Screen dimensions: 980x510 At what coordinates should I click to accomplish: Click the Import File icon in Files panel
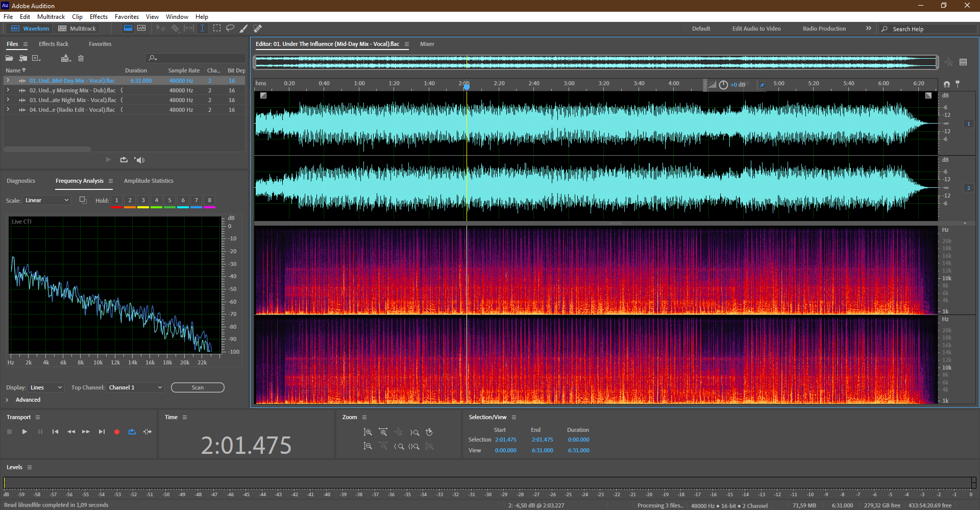point(23,58)
